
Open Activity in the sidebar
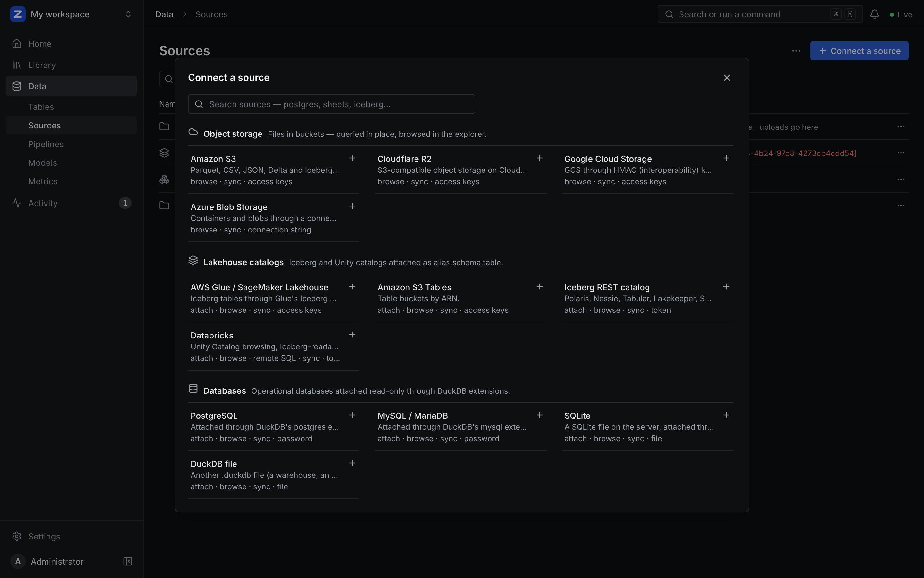pyautogui.click(x=72, y=203)
